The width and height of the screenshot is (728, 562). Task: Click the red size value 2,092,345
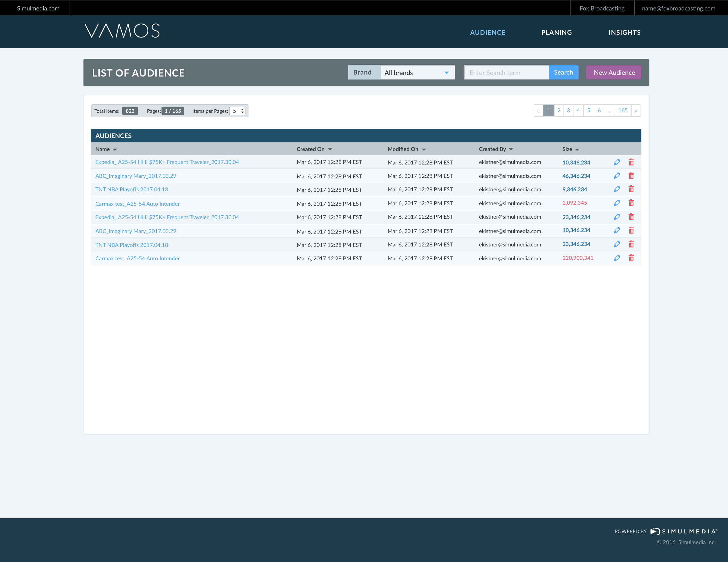(x=574, y=203)
